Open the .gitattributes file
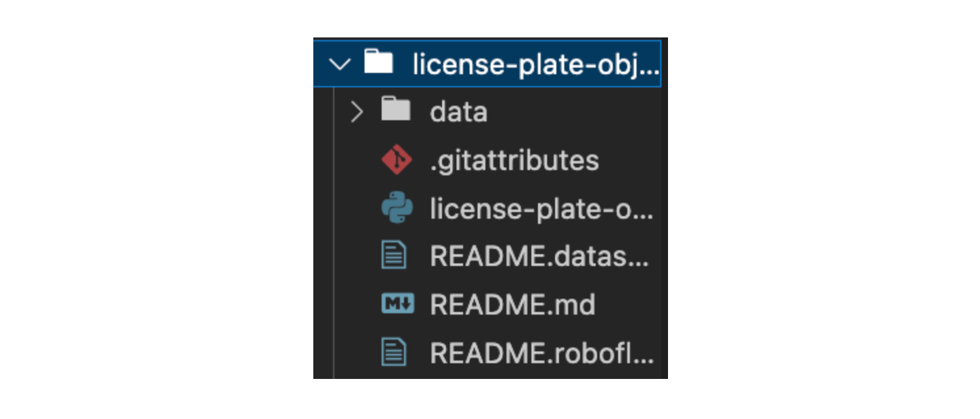The image size is (980, 419). pos(514,161)
